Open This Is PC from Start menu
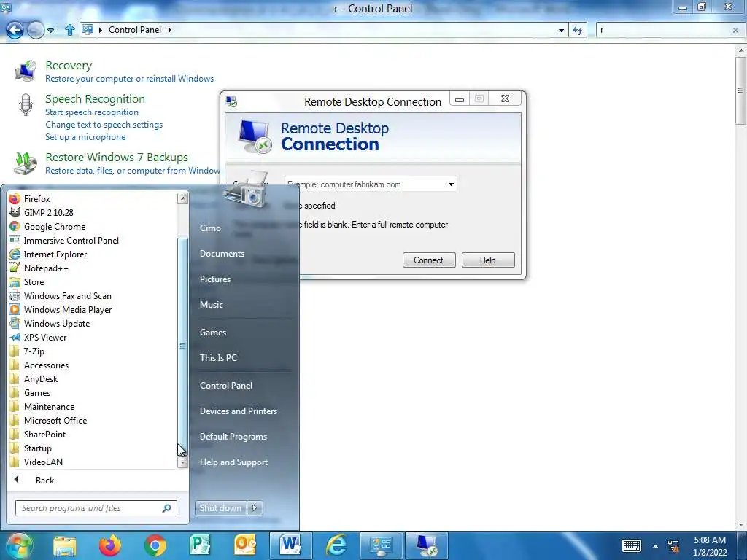747x560 pixels. pos(218,357)
